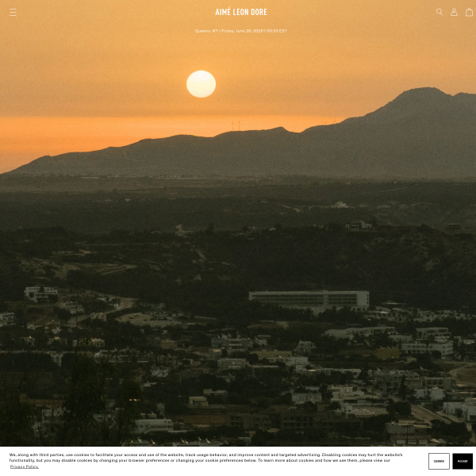The image size is (476, 476).
Task: Show the cart using the bag icon
Action: tap(469, 12)
